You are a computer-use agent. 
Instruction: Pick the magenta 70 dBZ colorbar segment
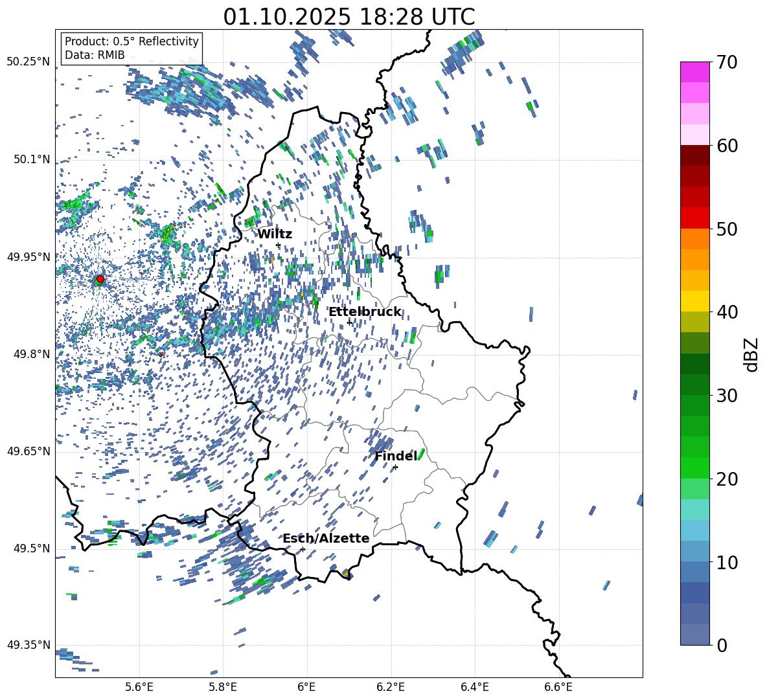695,72
